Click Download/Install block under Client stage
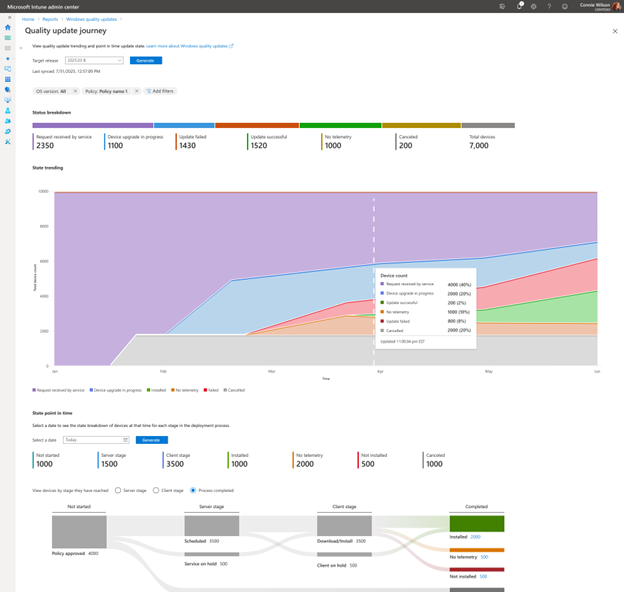Viewport: 624px width, 593px height. (344, 525)
